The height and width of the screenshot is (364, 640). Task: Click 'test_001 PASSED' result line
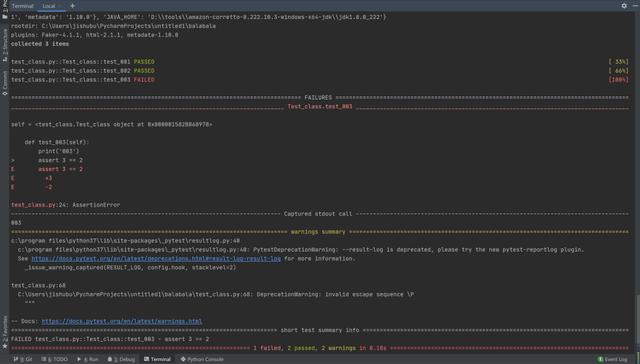click(83, 62)
